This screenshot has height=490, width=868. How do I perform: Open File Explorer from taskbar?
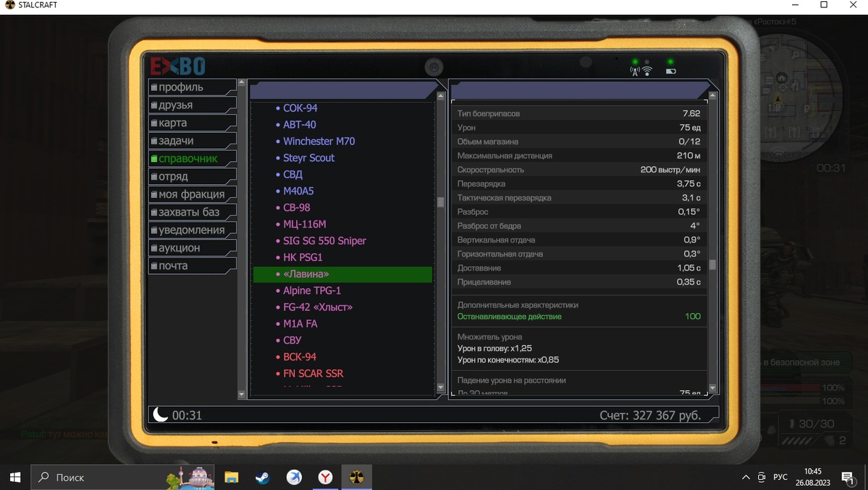coord(231,477)
